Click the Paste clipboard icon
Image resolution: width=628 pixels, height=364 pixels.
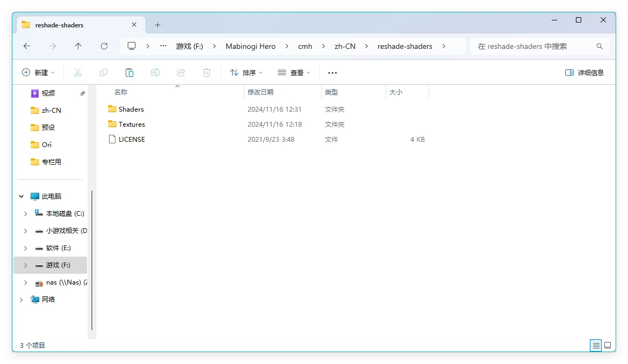pyautogui.click(x=129, y=72)
